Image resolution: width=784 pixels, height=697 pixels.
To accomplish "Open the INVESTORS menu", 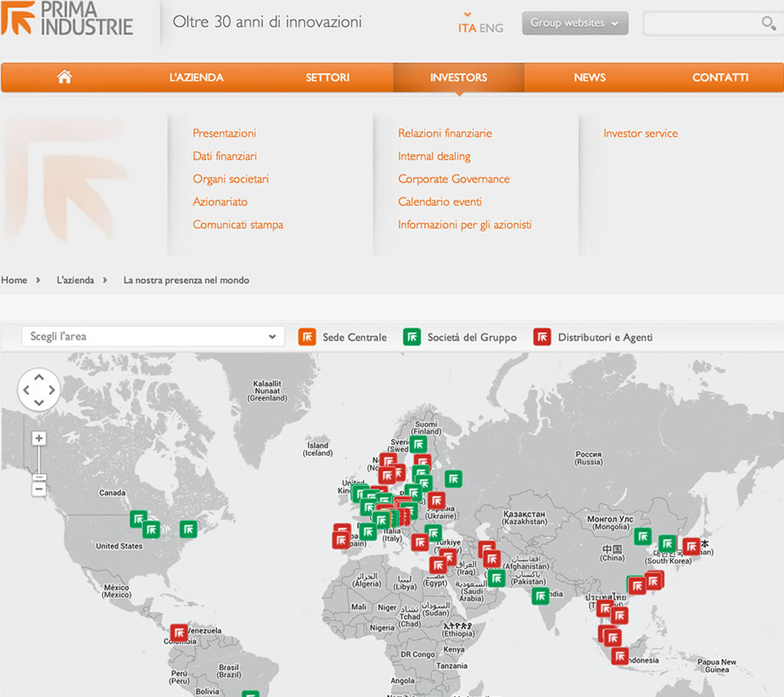I will 458,78.
